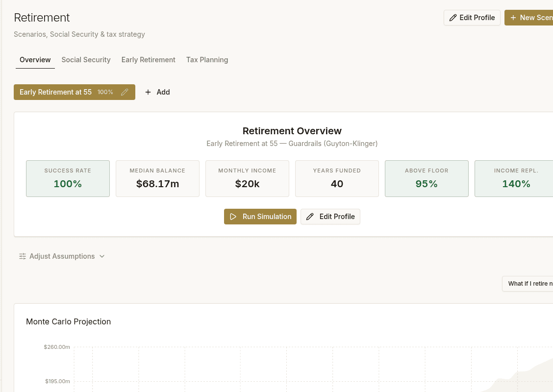Switch to the Overview tab
The image size is (553, 392).
(x=35, y=60)
